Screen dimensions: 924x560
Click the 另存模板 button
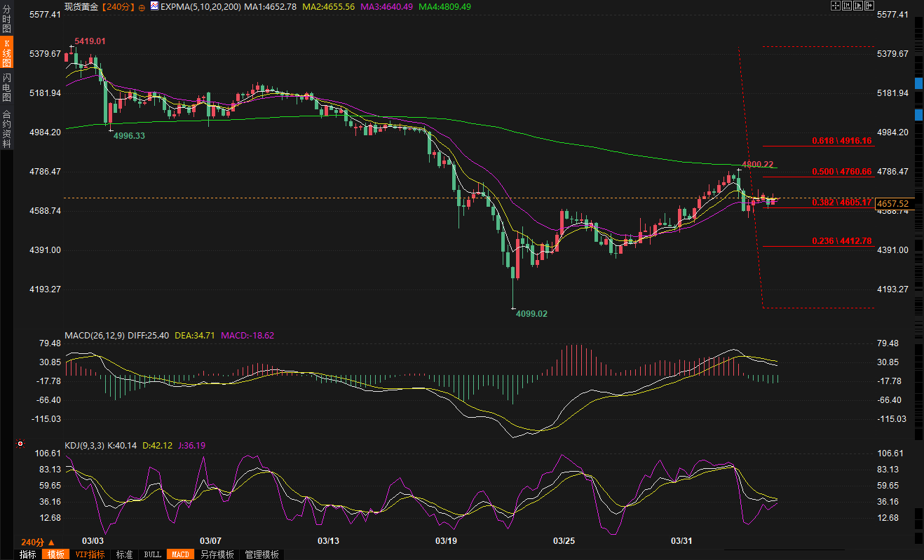coord(217,554)
